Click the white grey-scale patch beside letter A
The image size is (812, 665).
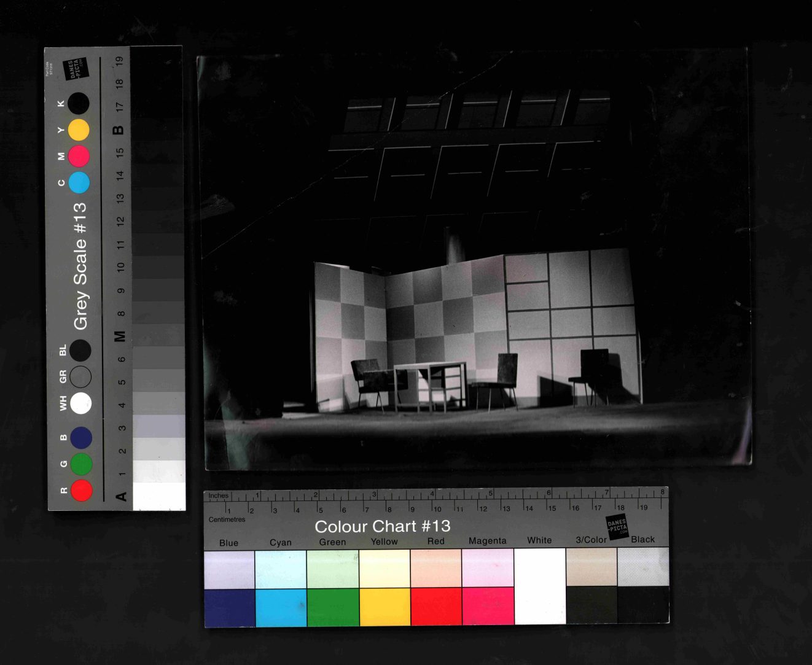coord(159,496)
